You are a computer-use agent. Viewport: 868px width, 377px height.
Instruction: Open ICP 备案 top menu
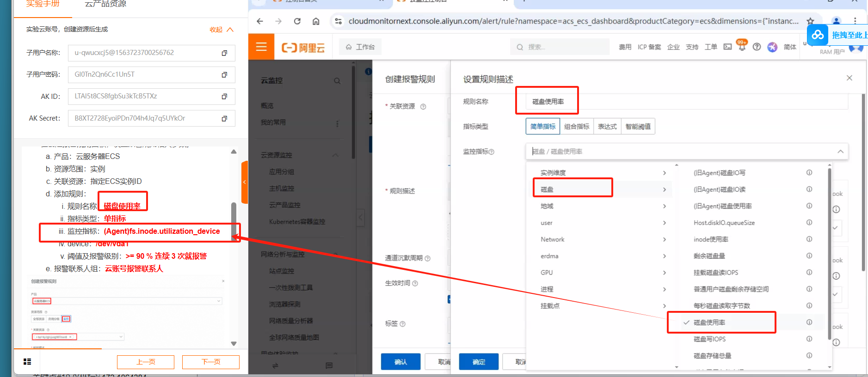point(649,47)
